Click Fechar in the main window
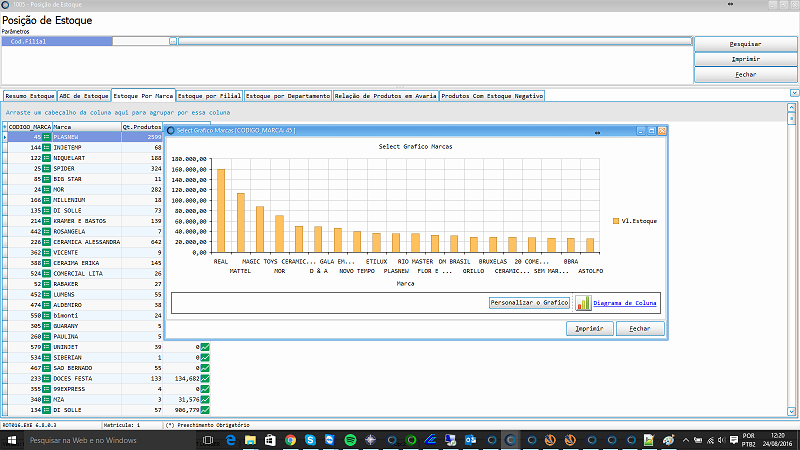 point(745,74)
